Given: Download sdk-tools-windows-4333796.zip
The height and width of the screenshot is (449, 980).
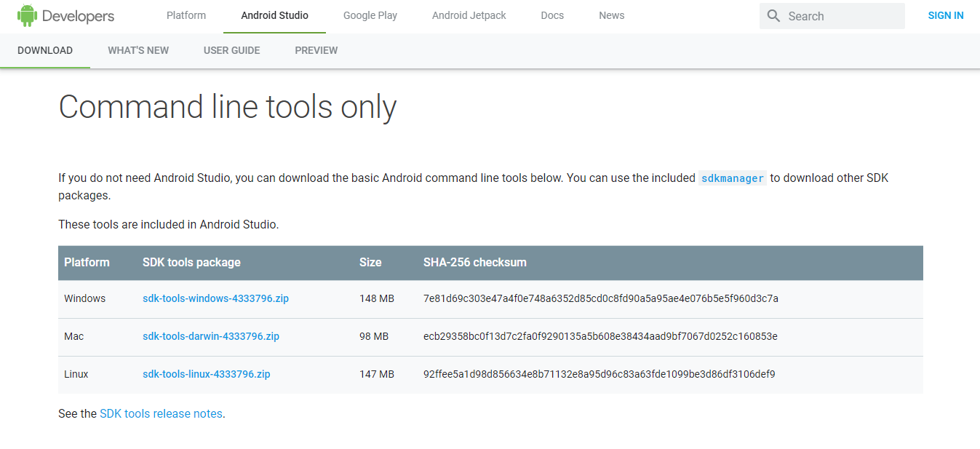Looking at the screenshot, I should 215,298.
